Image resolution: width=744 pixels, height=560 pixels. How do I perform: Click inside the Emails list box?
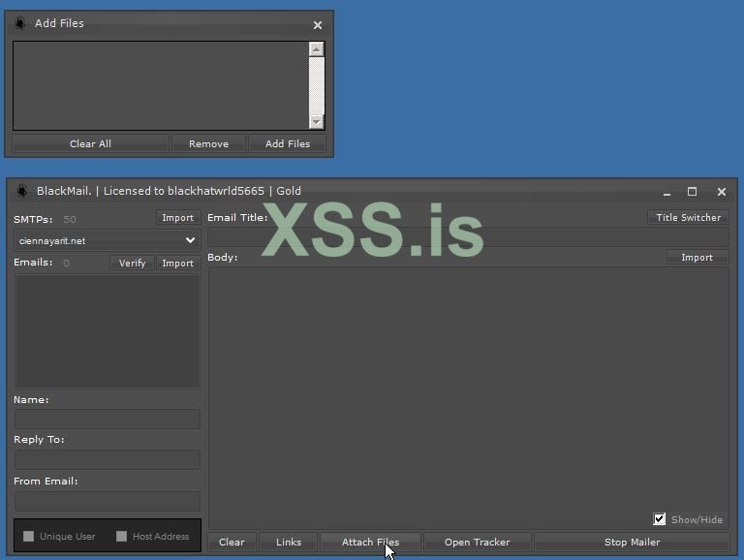(108, 331)
